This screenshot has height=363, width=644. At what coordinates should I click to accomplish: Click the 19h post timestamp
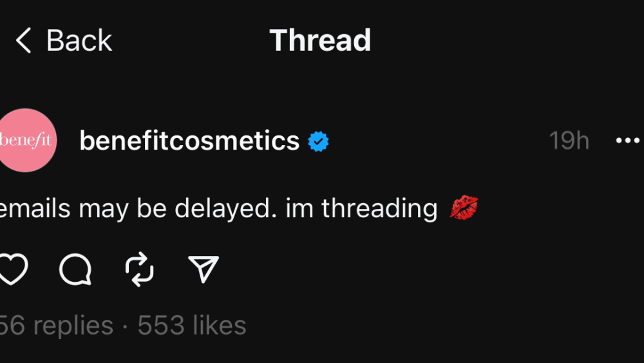(x=569, y=141)
